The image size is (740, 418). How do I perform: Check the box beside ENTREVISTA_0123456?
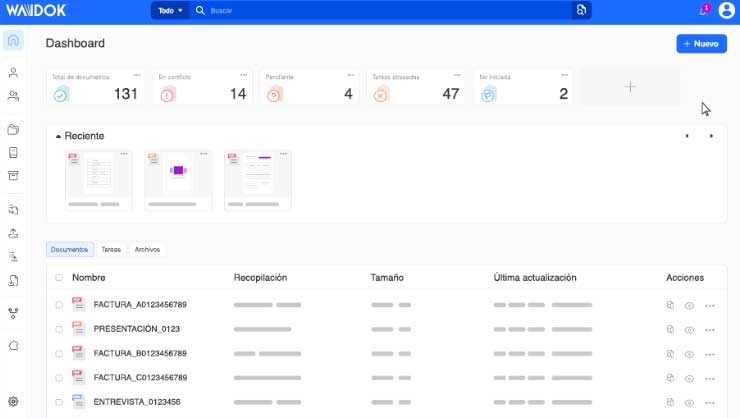click(59, 402)
